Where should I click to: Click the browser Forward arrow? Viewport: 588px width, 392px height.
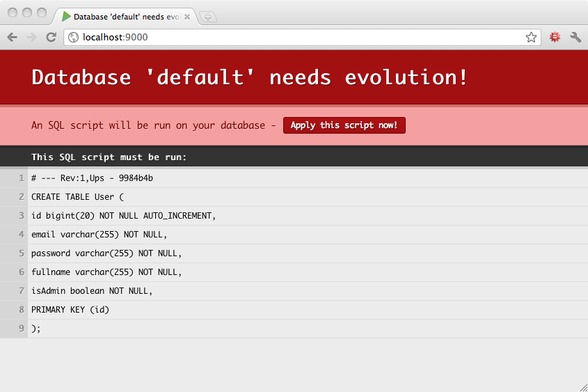pyautogui.click(x=31, y=38)
